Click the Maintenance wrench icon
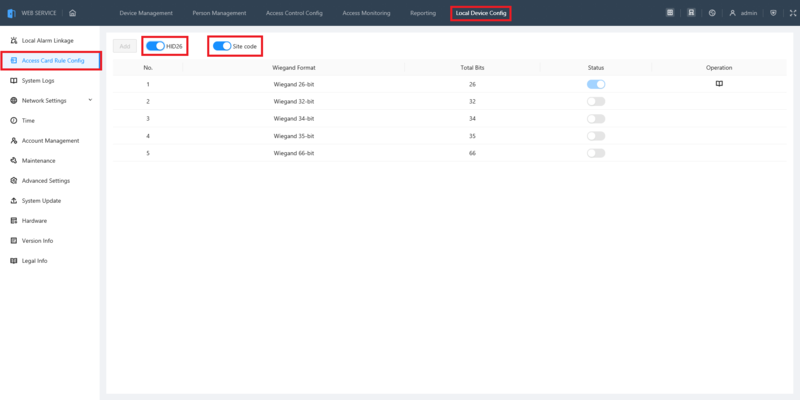 [14, 161]
